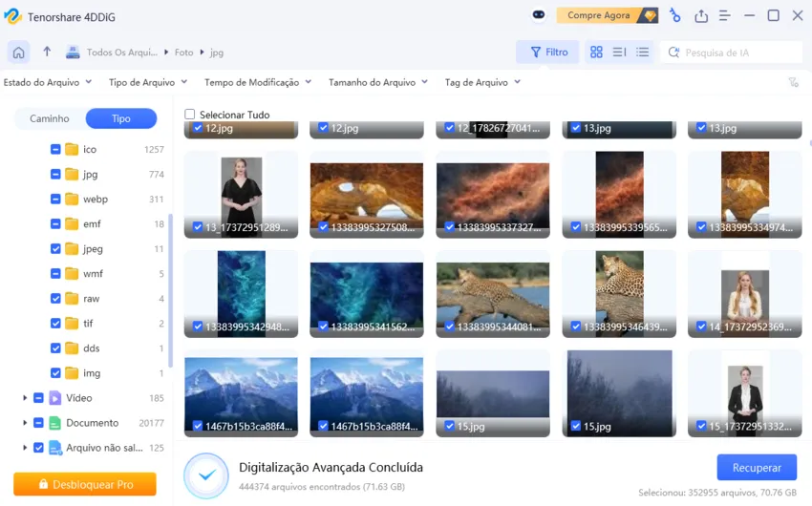This screenshot has height=506, width=812.
Task: Open Tamanho do Arquivo filter dropdown
Action: pos(373,83)
